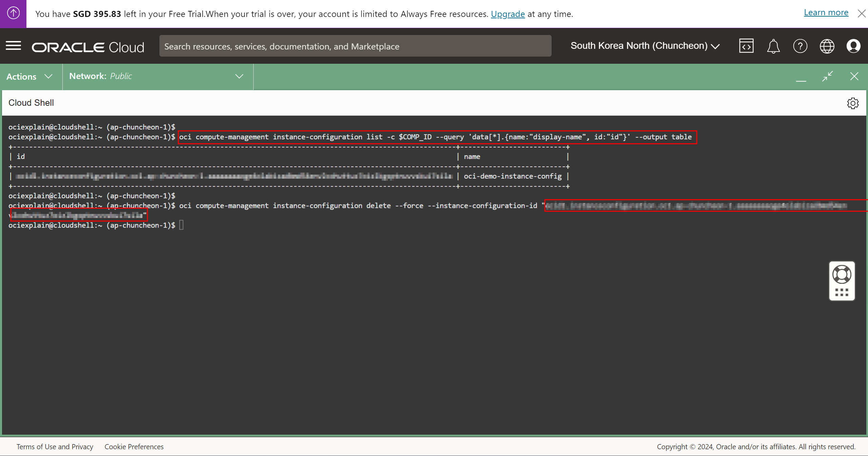This screenshot has height=456, width=868.
Task: Dismiss the free trial banner
Action: 862,14
